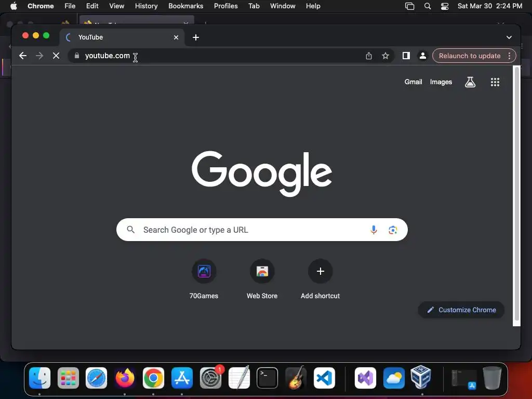Launch VirtualBox from the Dock
Viewport: 532px width, 399px height.
[421, 377]
